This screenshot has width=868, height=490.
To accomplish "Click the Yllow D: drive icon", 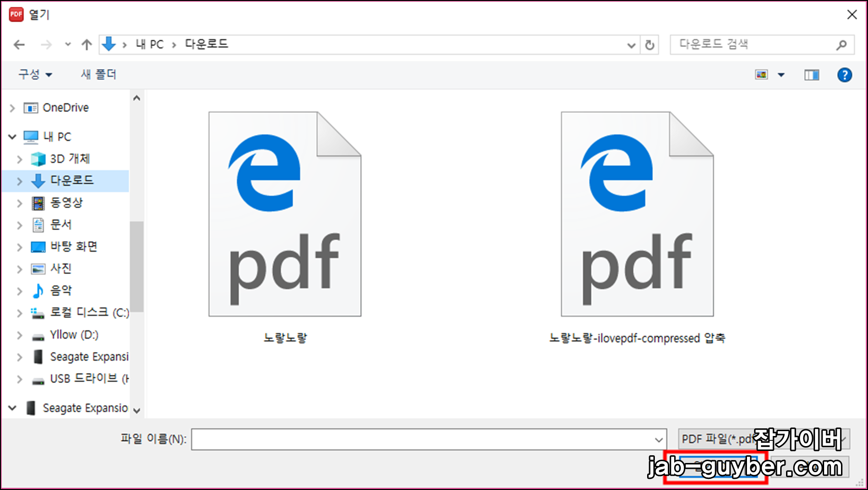I will point(38,337).
